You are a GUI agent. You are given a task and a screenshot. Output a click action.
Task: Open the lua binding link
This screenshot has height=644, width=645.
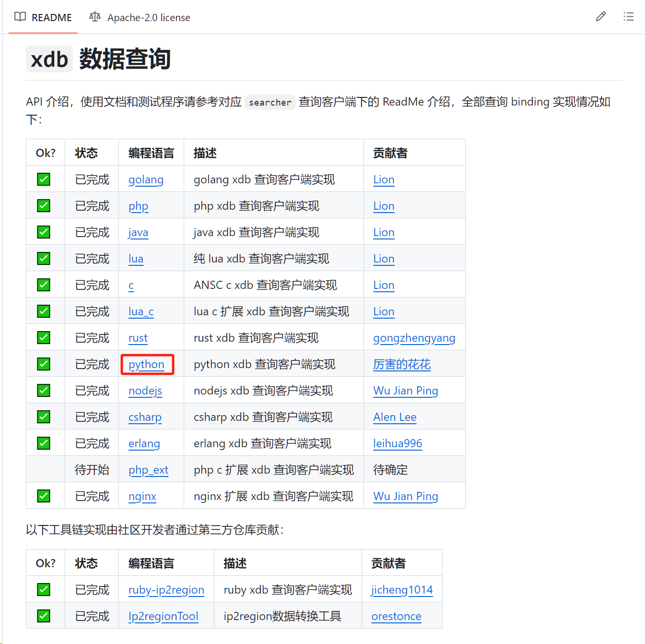pos(136,259)
